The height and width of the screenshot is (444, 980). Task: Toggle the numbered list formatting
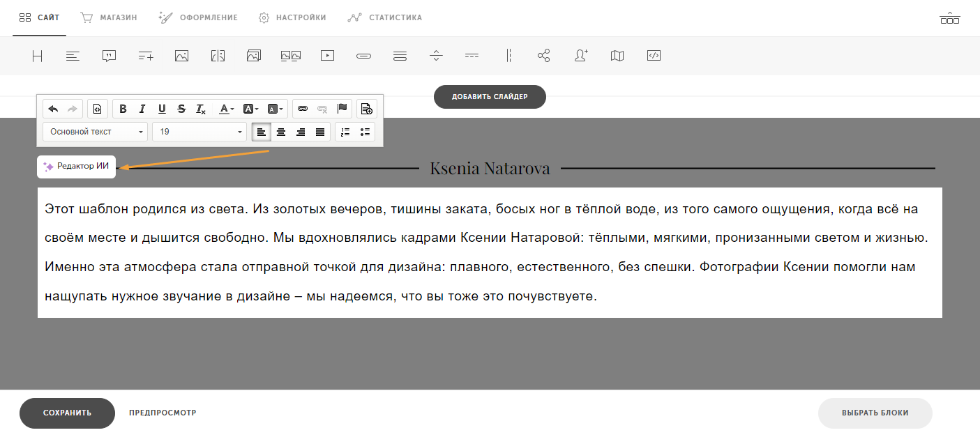pos(345,132)
